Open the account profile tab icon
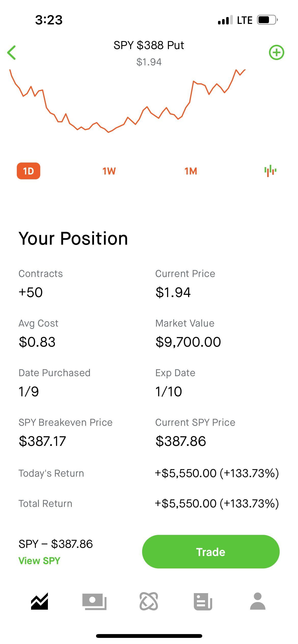This screenshot has width=298, height=644. (x=258, y=601)
